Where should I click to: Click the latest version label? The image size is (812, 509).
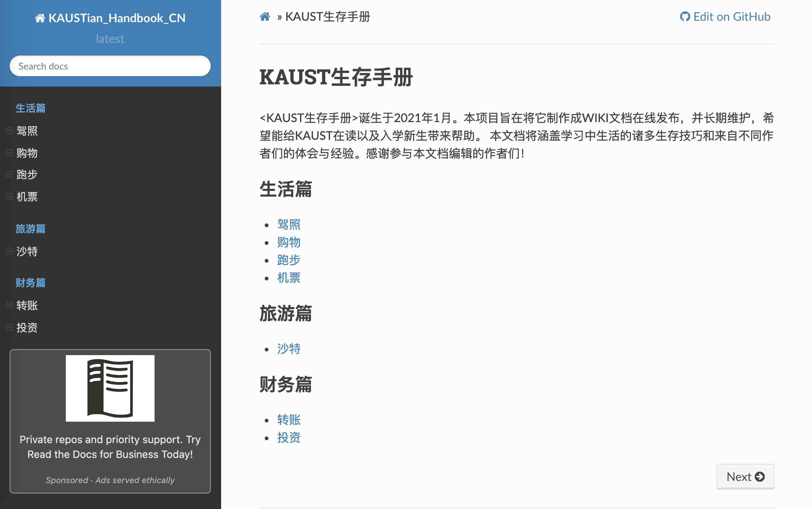[x=110, y=39]
